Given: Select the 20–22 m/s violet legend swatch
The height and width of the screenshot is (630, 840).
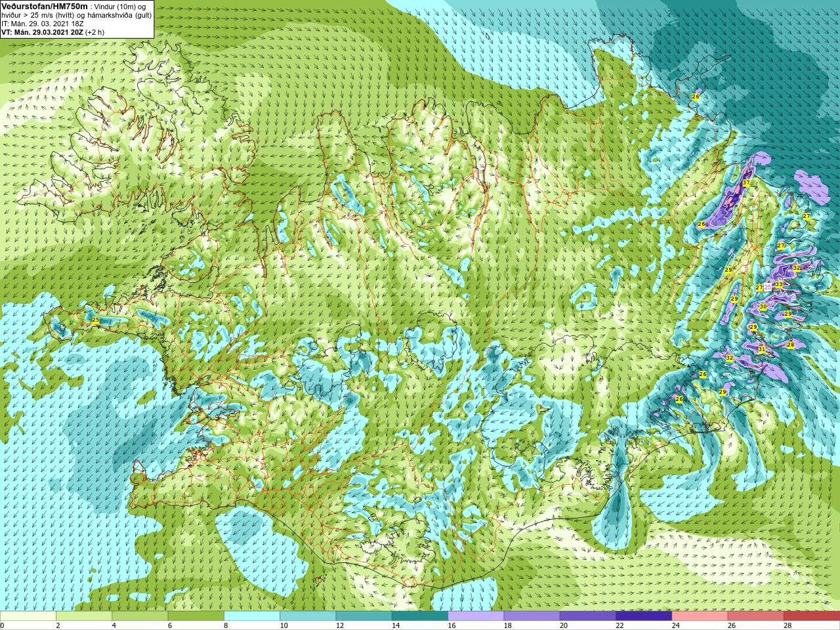Looking at the screenshot, I should 587,616.
